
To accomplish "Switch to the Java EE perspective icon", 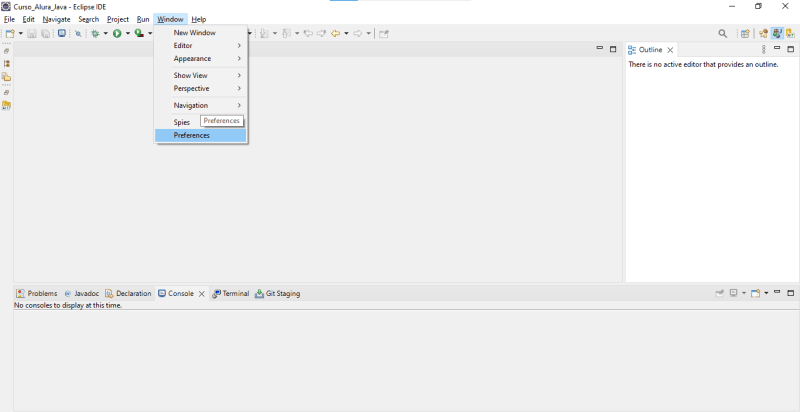I will 763,34.
